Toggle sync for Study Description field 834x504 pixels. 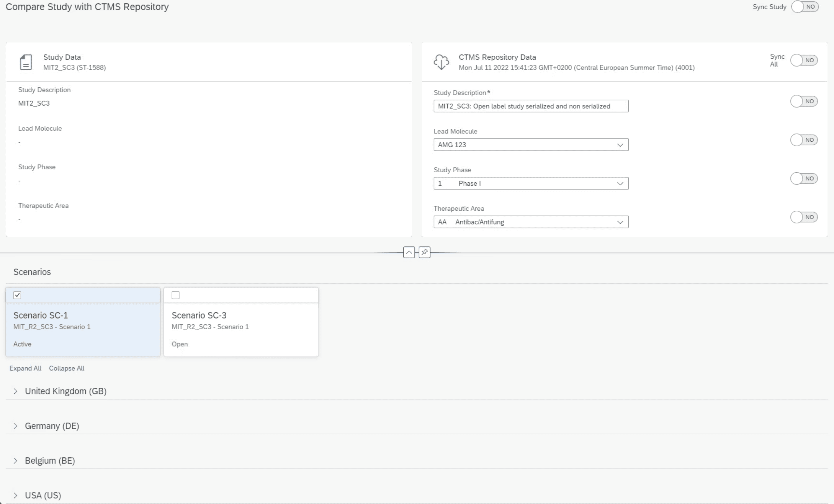(x=804, y=101)
